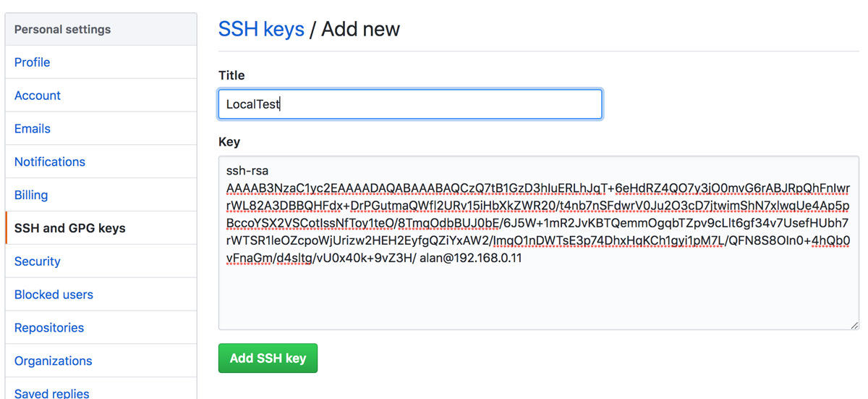
Task: Click the Title field label
Action: point(231,75)
